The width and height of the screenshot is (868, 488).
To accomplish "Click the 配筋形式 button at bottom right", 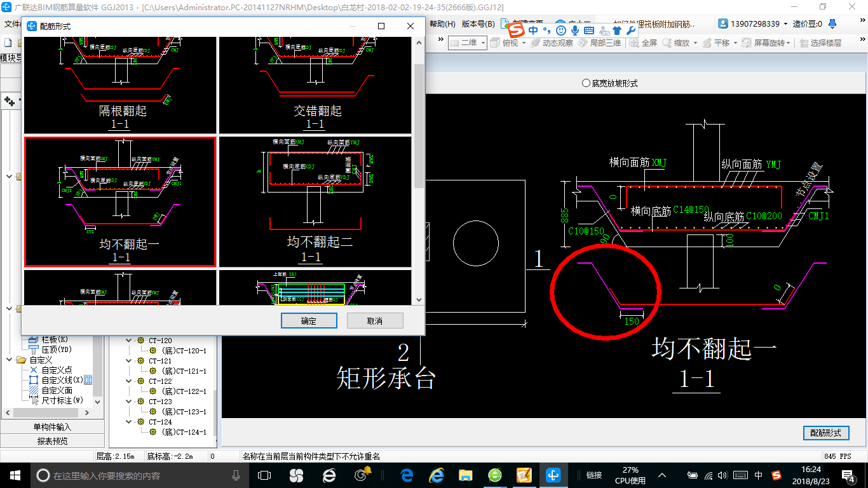I will click(826, 433).
